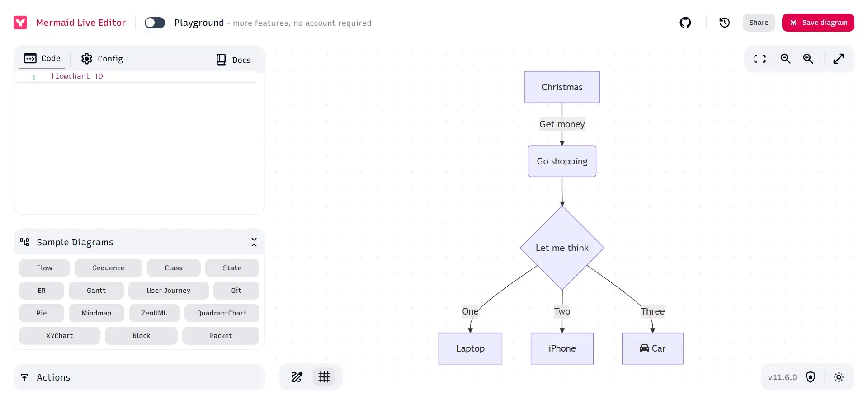Collapse the Sample Diagrams panel
This screenshot has height=404, width=868.
pos(254,242)
